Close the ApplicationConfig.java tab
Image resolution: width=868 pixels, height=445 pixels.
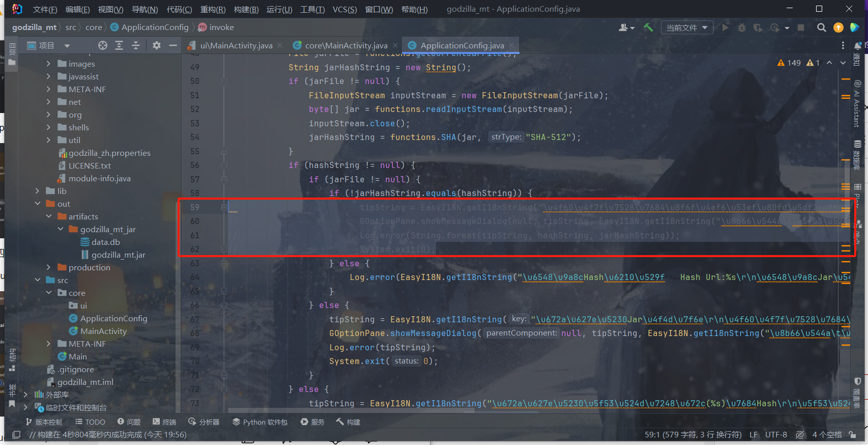tap(511, 45)
